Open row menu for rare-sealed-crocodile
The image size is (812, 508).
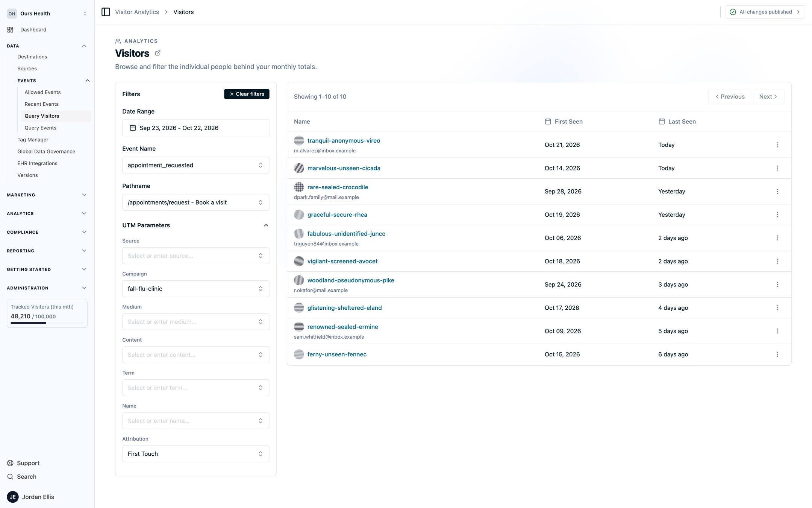[777, 192]
